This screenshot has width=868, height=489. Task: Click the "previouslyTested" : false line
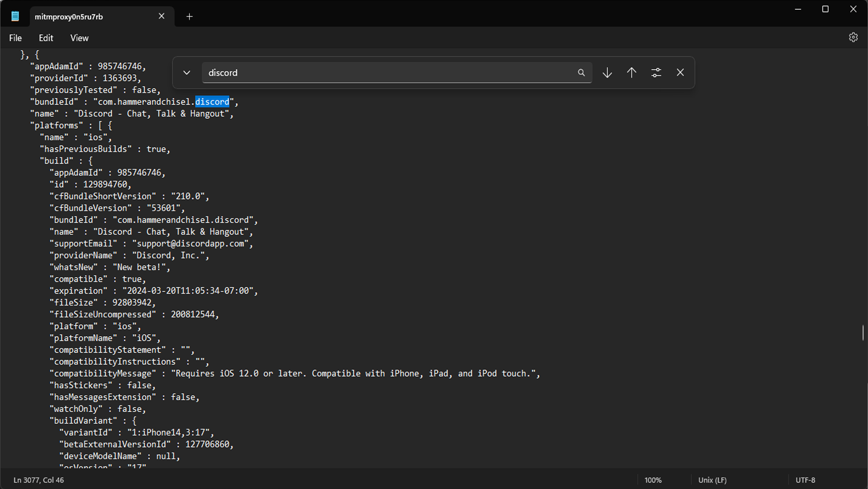coord(95,90)
